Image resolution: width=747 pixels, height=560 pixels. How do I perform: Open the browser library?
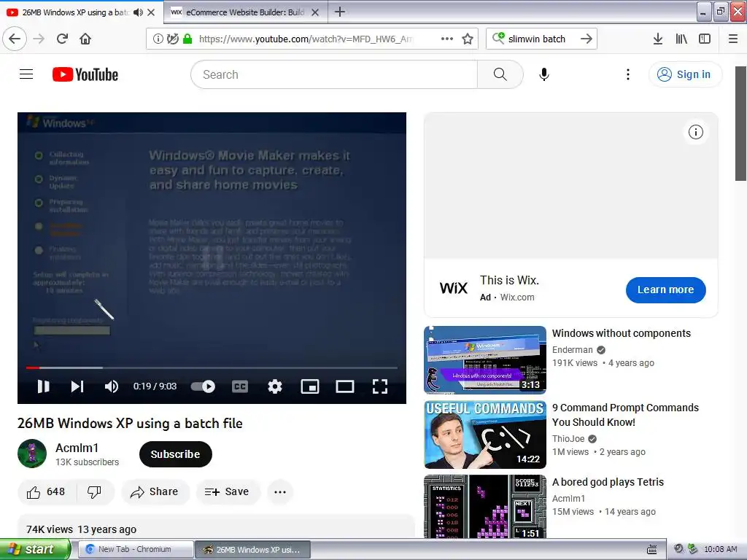681,39
